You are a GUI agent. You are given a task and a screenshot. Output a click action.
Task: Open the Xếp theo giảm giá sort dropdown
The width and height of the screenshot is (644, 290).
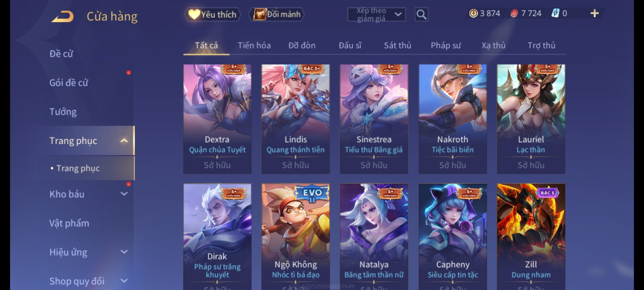376,15
